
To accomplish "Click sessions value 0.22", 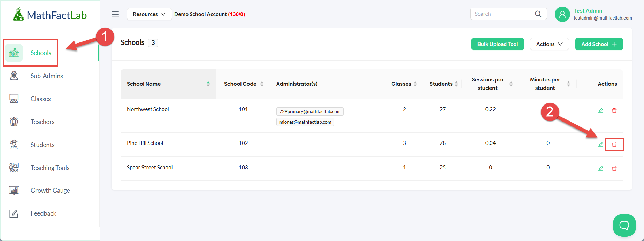I will click(490, 109).
